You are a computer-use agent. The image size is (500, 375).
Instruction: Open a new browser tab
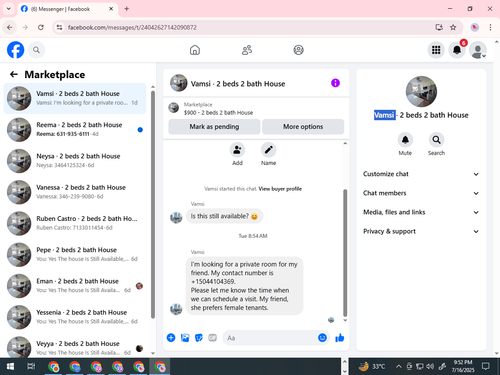[127, 9]
